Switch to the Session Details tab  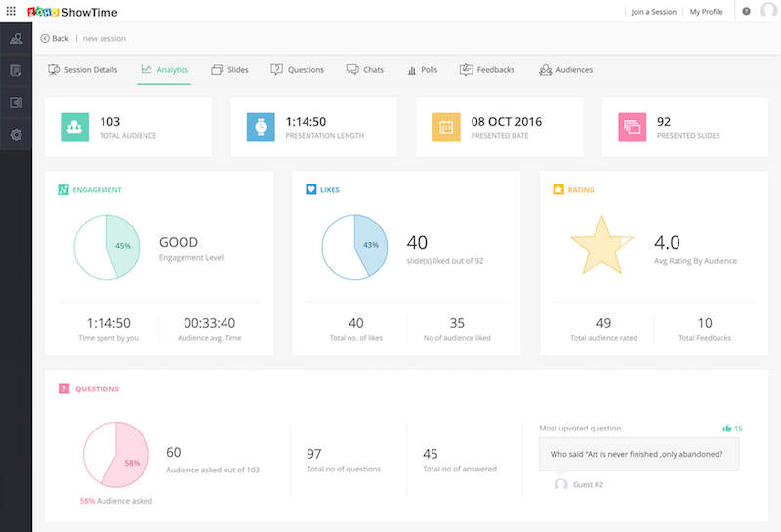point(83,70)
